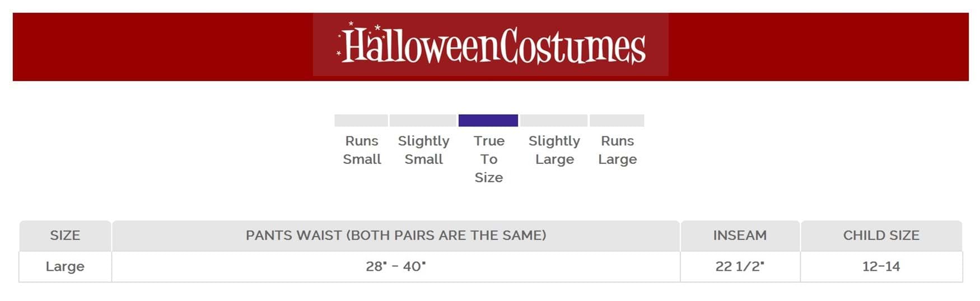Click the 28" - 40" waist measurement cell
Screen dimensions: 980x301
(396, 266)
